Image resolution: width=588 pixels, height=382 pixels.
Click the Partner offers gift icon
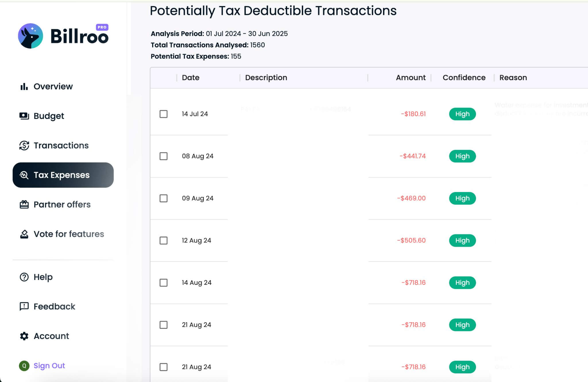(x=24, y=204)
